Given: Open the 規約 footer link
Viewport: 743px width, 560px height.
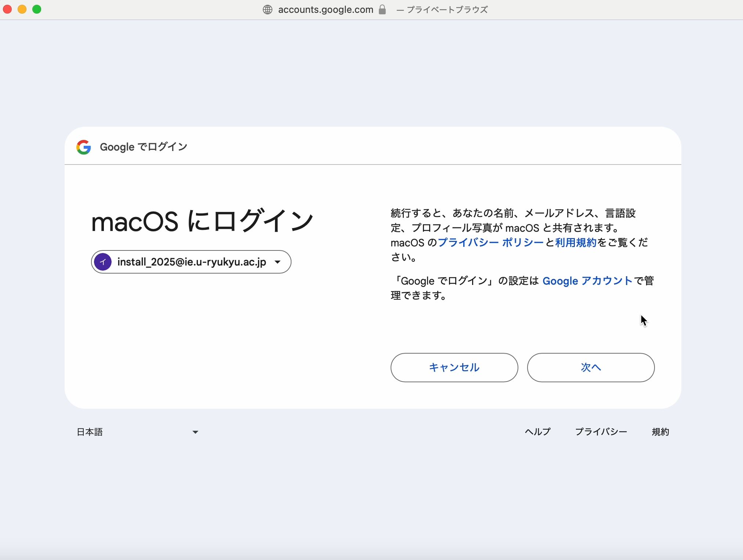Looking at the screenshot, I should (660, 432).
